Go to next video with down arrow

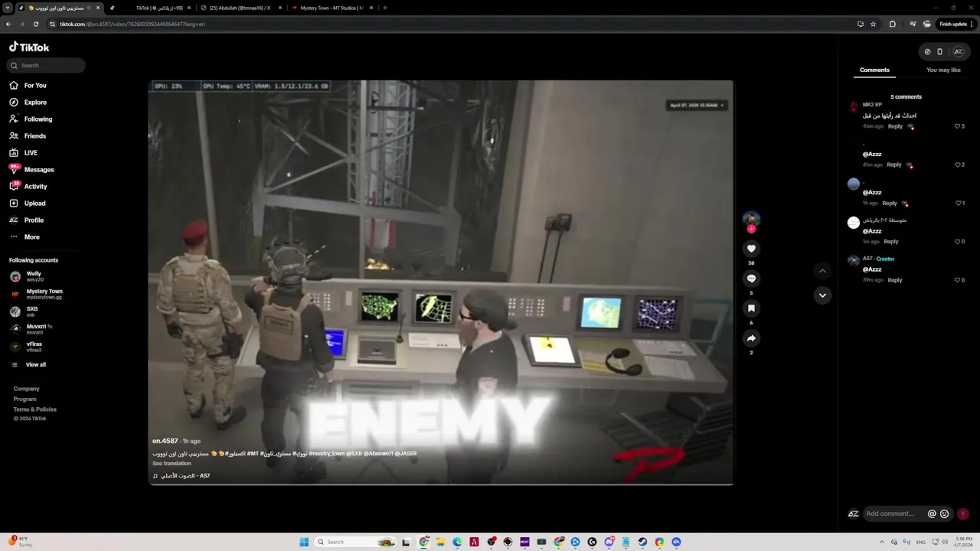point(822,295)
